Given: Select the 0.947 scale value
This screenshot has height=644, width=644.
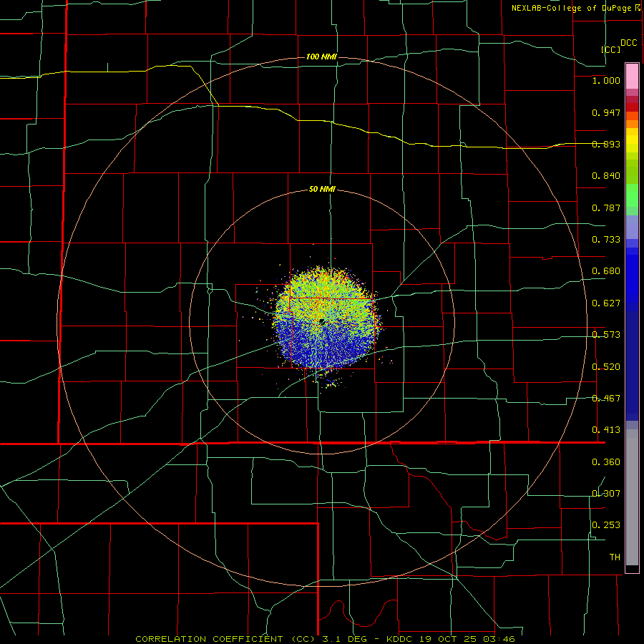Looking at the screenshot, I should click(x=606, y=112).
